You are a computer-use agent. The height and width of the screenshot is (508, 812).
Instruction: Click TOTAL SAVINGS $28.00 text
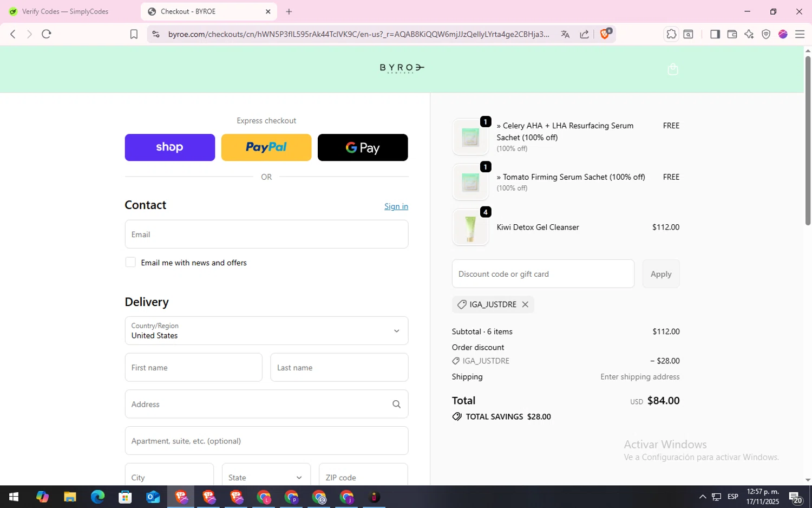[x=508, y=416]
